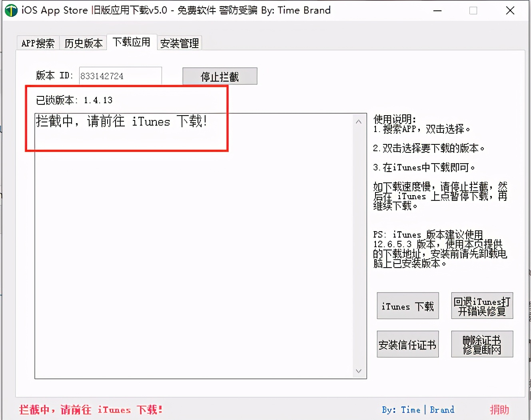Click the 捐助 link

tap(499, 410)
